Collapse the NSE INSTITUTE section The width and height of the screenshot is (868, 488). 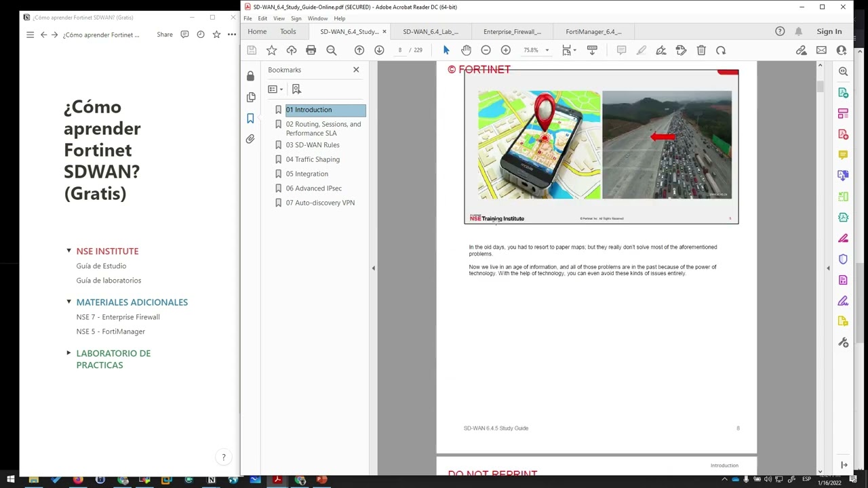coord(68,251)
